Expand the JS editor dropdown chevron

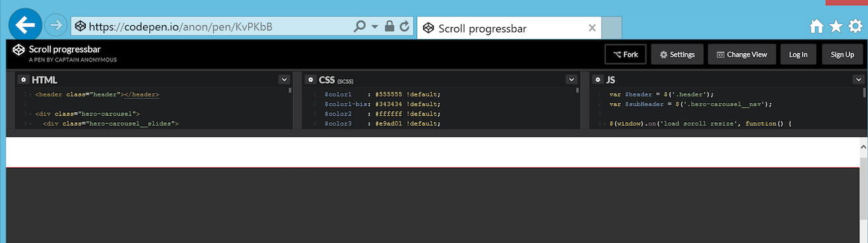click(859, 80)
